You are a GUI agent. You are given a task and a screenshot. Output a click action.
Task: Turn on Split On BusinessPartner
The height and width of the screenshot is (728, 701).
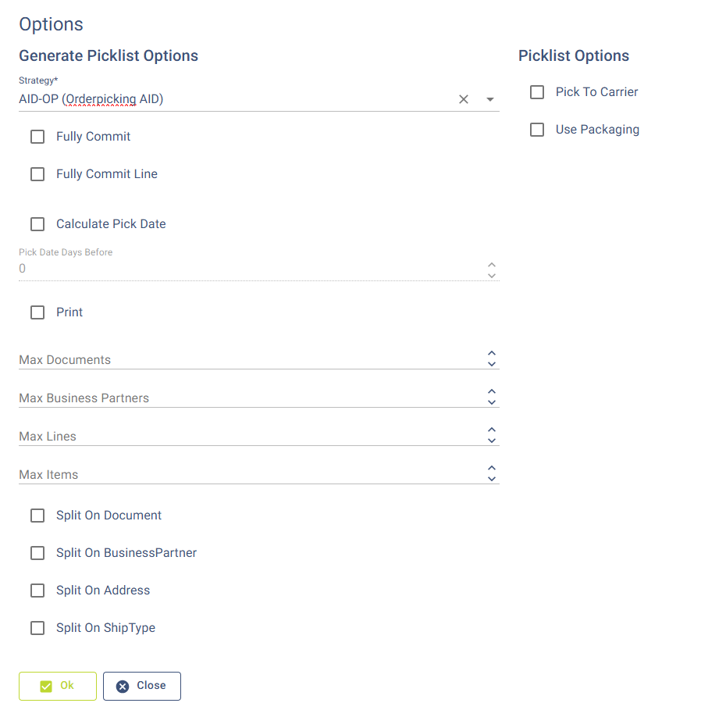37,553
